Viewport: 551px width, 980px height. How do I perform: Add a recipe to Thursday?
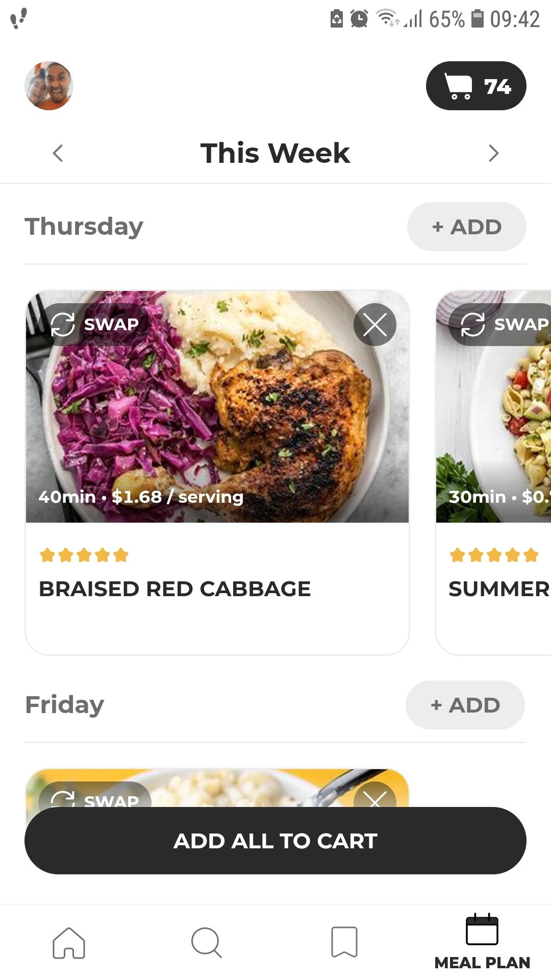[466, 227]
